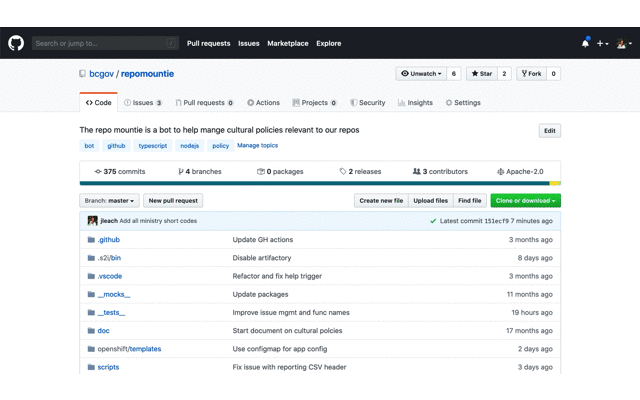
Task: Click the language breakdown color bar
Action: tap(320, 183)
